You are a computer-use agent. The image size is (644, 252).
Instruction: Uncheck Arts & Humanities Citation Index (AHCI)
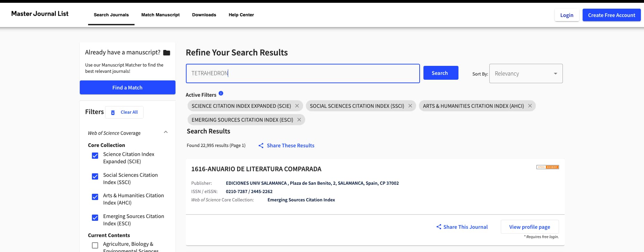pos(95,197)
